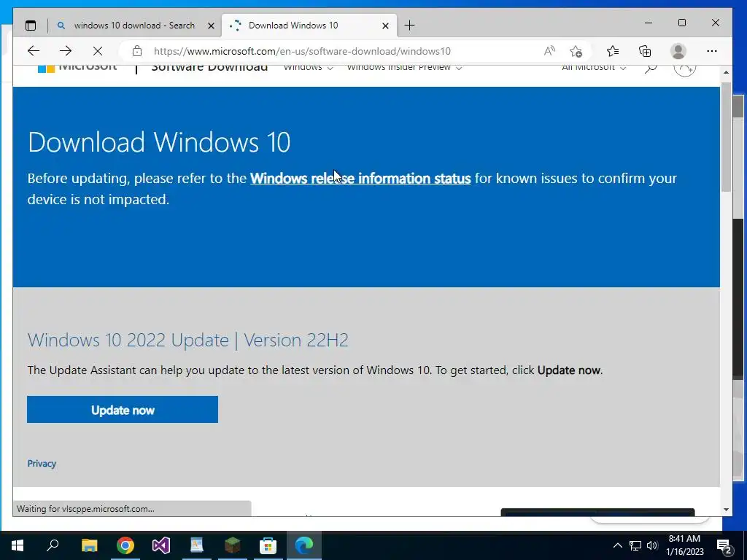Click the address bar URL field

302,51
